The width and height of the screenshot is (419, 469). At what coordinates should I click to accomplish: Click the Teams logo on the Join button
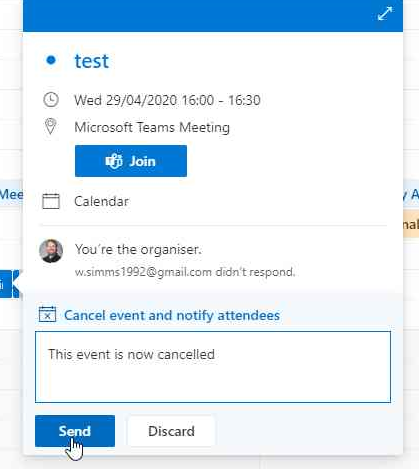[114, 161]
